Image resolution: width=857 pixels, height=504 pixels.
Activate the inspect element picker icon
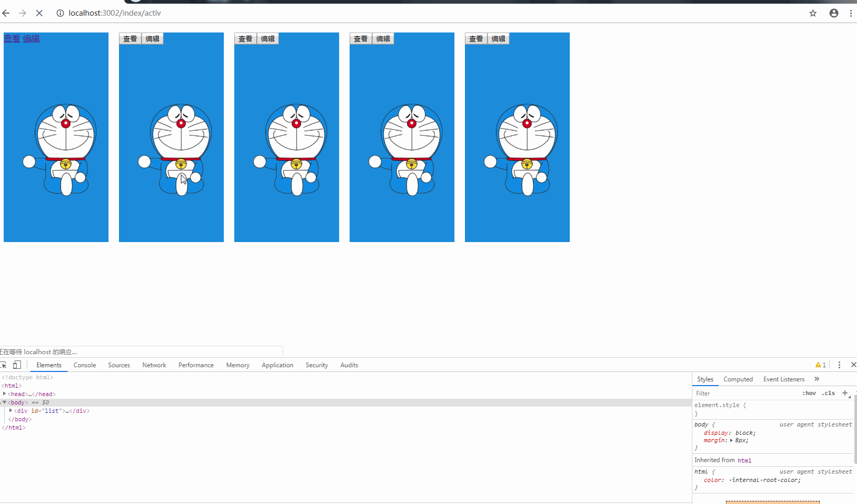[x=3, y=365]
